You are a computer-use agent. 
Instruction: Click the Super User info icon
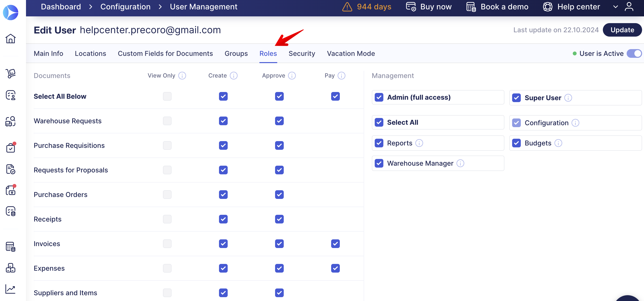(568, 98)
